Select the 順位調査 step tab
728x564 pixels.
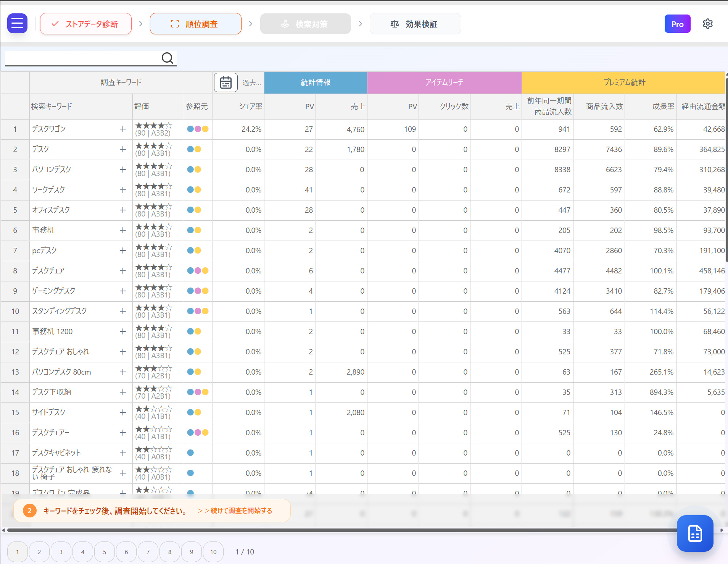click(x=195, y=24)
